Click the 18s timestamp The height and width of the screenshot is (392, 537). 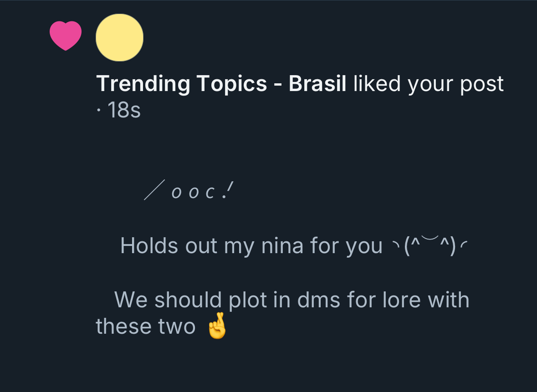click(123, 110)
